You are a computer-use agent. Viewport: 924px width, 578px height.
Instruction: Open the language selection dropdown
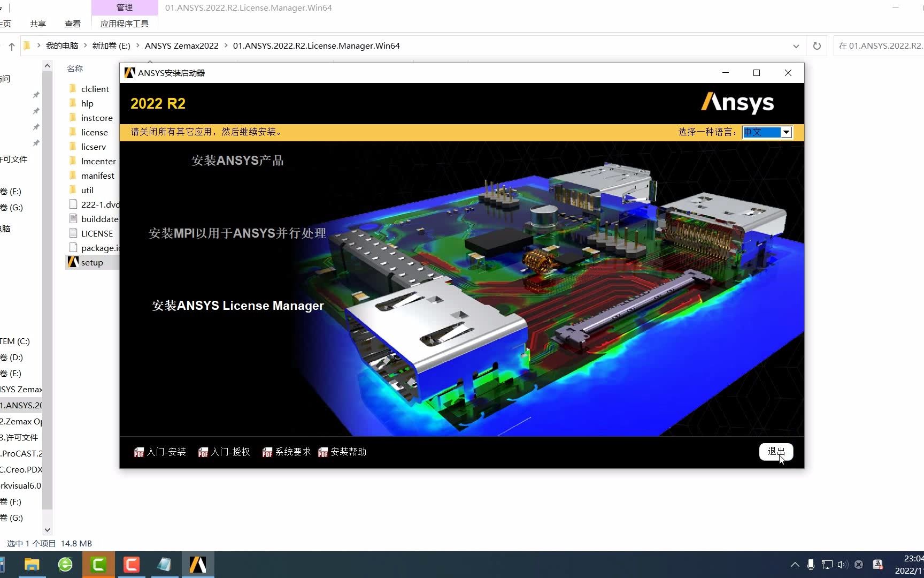tap(786, 132)
